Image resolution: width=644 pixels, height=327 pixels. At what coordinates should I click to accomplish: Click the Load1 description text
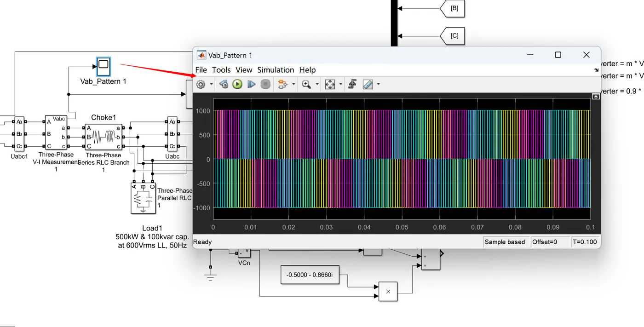(x=152, y=237)
